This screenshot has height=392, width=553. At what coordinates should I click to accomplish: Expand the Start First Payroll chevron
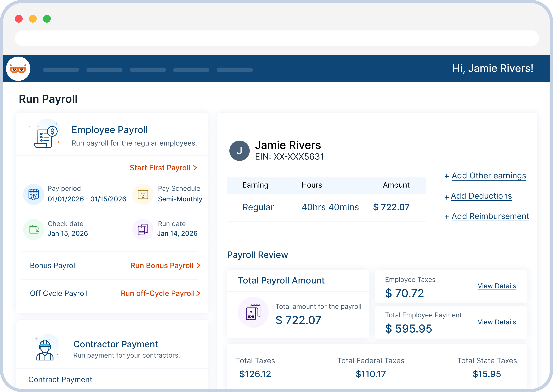click(195, 168)
